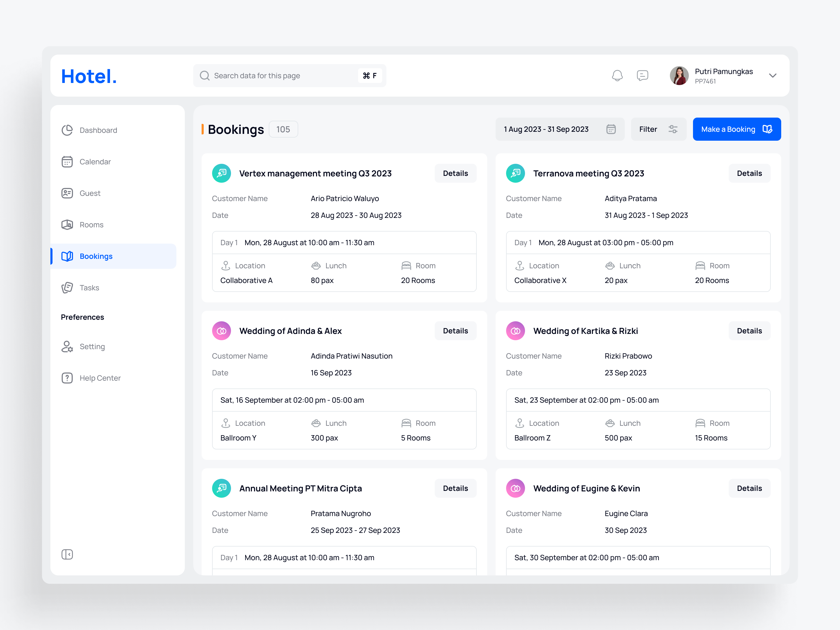Click the filter sliders icon
Screen dimensions: 840x630
coord(673,129)
